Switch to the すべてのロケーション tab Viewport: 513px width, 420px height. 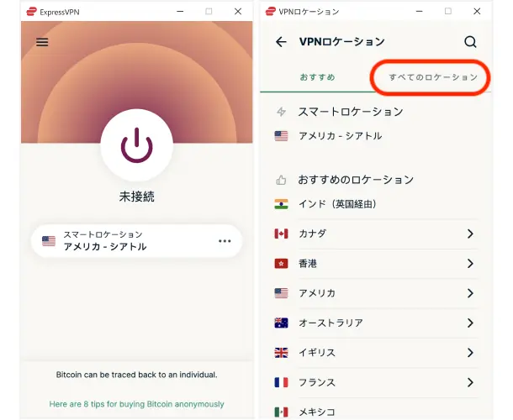click(433, 77)
